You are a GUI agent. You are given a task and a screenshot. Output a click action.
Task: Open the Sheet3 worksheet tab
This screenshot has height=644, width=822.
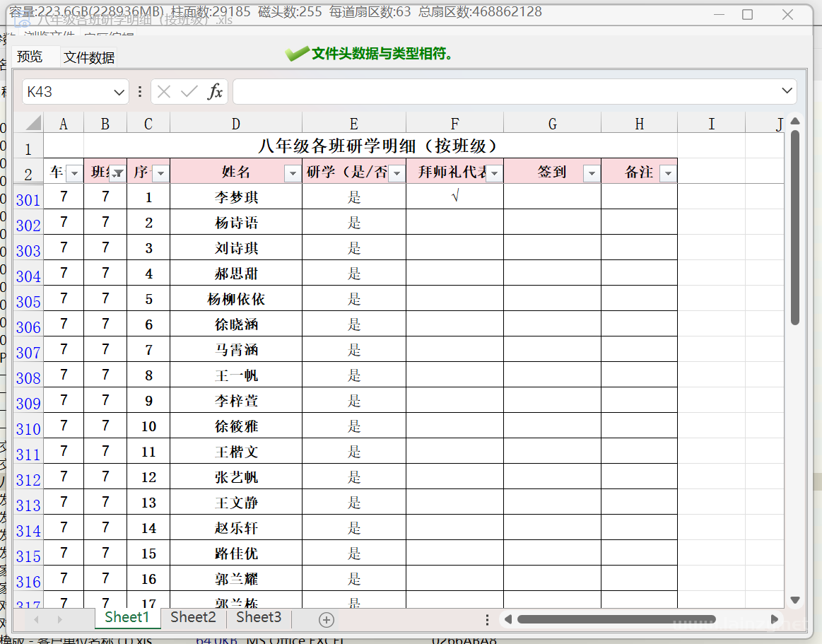(259, 617)
